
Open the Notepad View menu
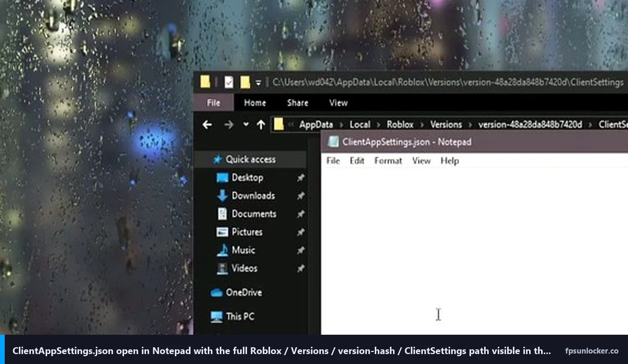click(x=421, y=161)
